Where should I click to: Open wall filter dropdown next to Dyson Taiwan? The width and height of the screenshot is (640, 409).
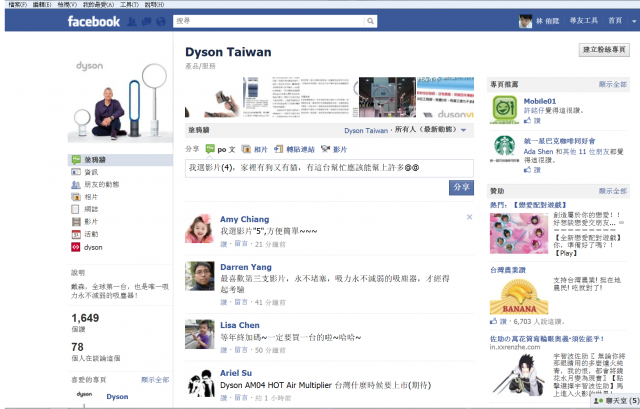(463, 130)
